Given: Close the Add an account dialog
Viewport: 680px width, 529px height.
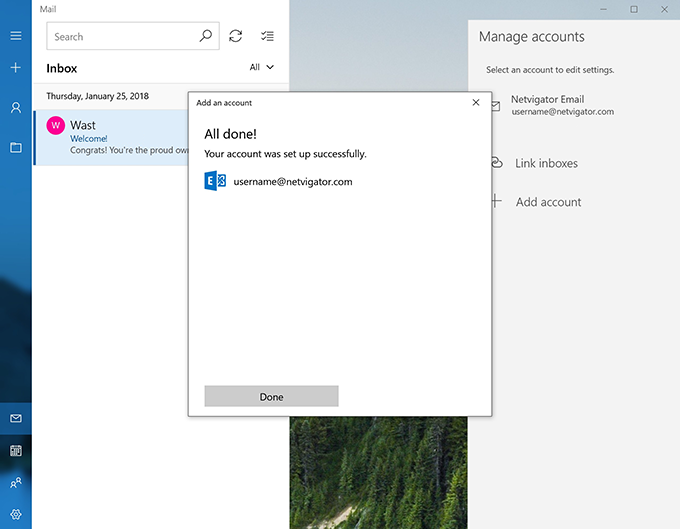Looking at the screenshot, I should 476,102.
